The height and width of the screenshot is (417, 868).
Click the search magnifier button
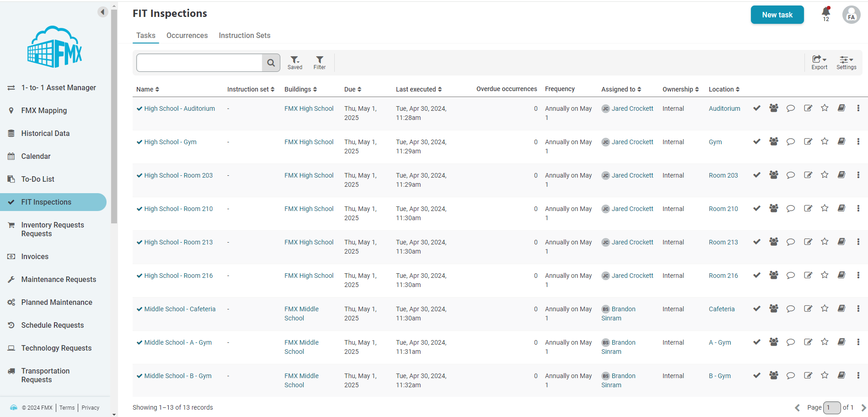pos(271,63)
